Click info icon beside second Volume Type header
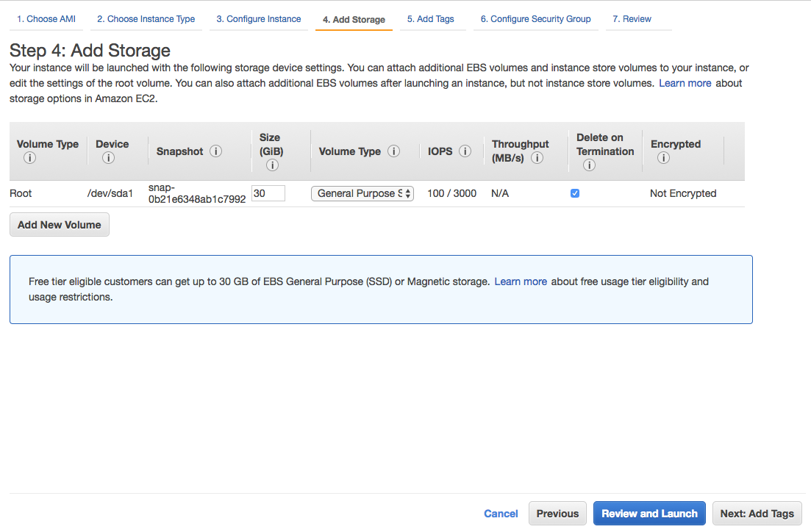Image resolution: width=811 pixels, height=532 pixels. pyautogui.click(x=393, y=151)
